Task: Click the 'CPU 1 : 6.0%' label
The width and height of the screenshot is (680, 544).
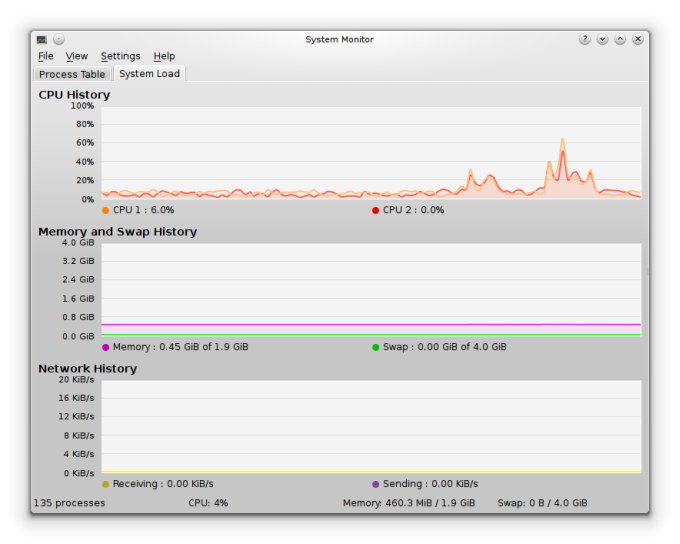Action: point(144,210)
